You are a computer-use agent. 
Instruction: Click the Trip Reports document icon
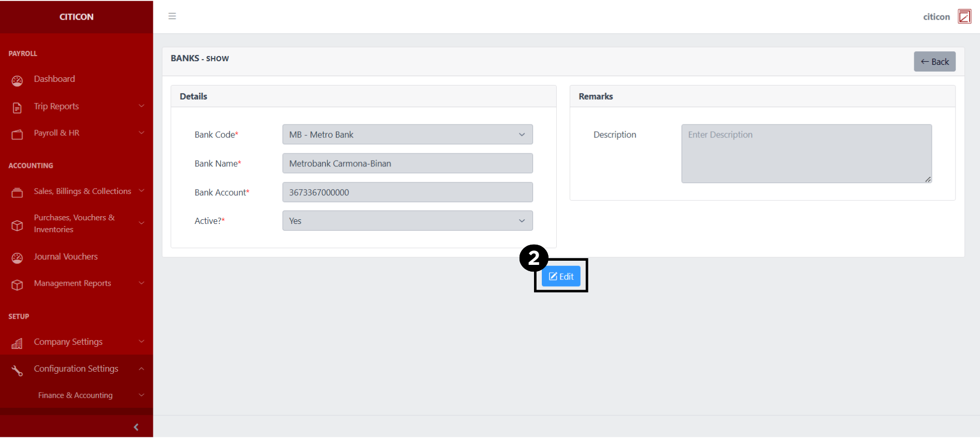(17, 107)
